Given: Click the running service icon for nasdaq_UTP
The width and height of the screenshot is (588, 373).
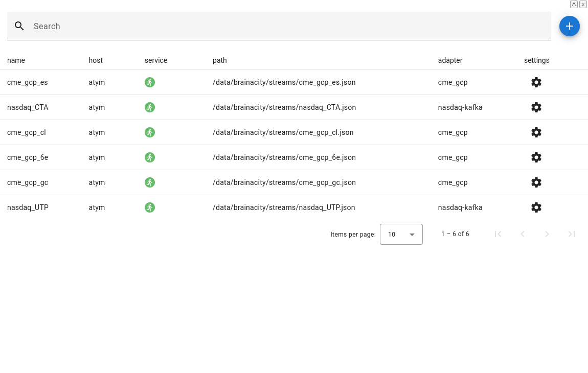Looking at the screenshot, I should (x=150, y=207).
